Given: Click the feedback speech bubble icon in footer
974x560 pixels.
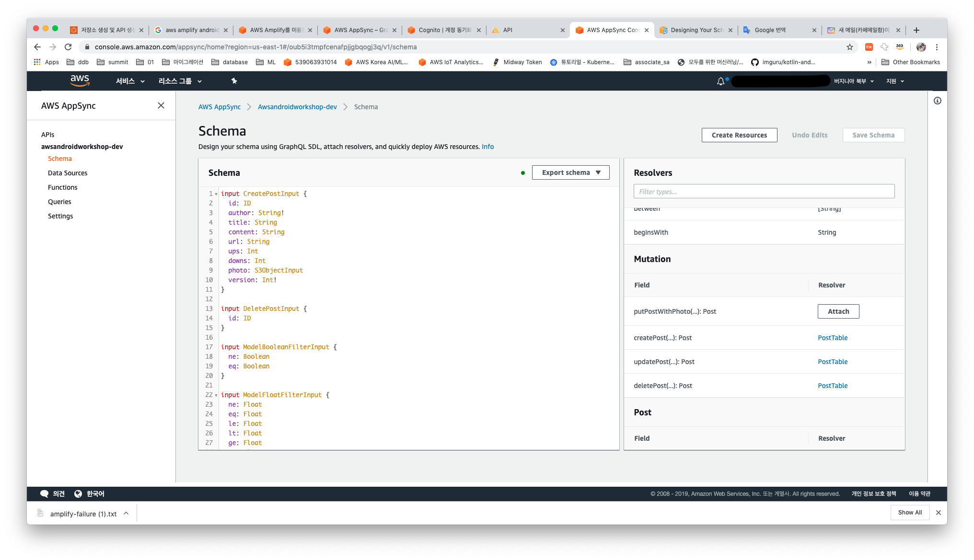Looking at the screenshot, I should 45,494.
